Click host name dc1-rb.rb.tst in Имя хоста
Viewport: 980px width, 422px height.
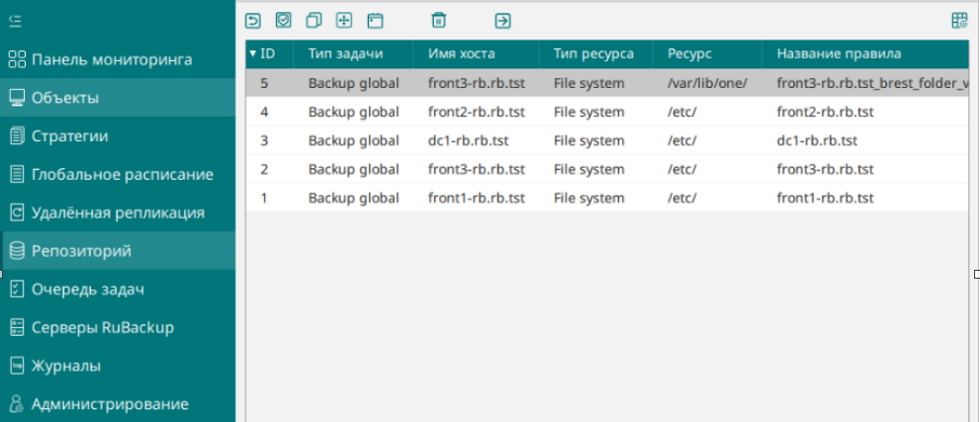click(x=468, y=141)
